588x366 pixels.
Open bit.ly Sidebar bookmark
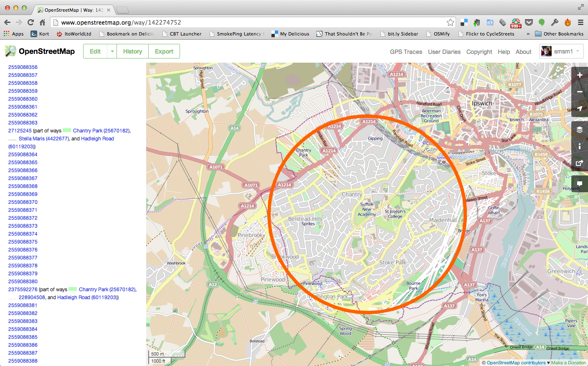(x=399, y=34)
